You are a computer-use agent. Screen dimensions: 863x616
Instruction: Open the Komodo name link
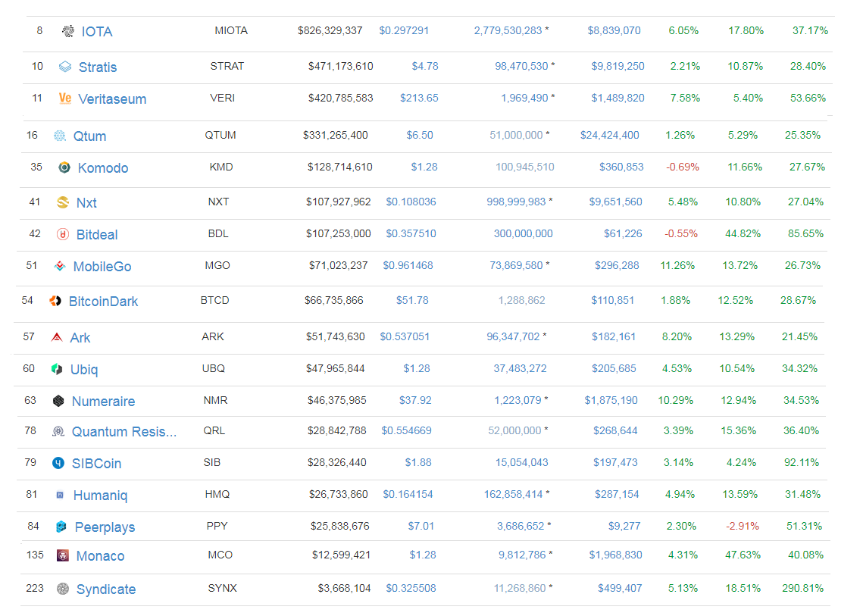click(103, 168)
